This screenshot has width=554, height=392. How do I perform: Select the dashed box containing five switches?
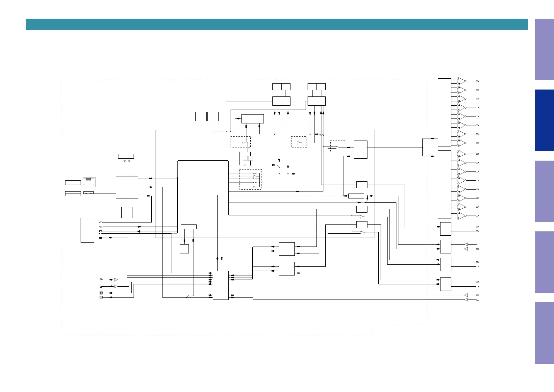(251, 179)
